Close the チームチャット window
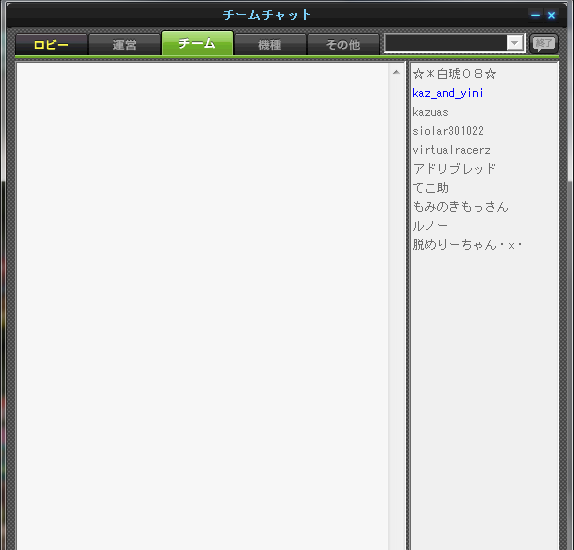The height and width of the screenshot is (550, 574). [x=551, y=15]
